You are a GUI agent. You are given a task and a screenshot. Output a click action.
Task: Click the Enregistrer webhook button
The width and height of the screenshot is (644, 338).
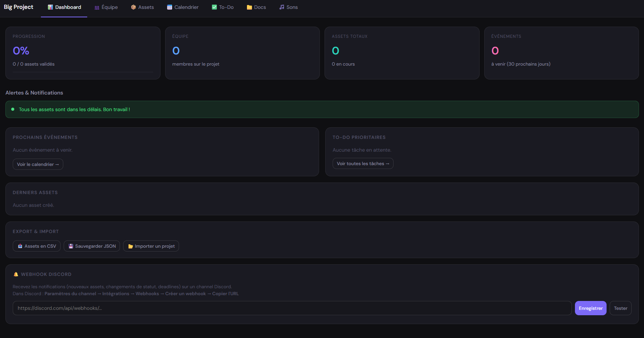(590, 308)
